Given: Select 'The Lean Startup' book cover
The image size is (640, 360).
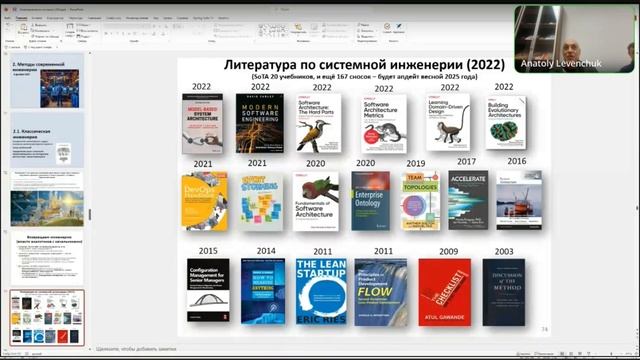Looking at the screenshot, I should pos(321,291).
